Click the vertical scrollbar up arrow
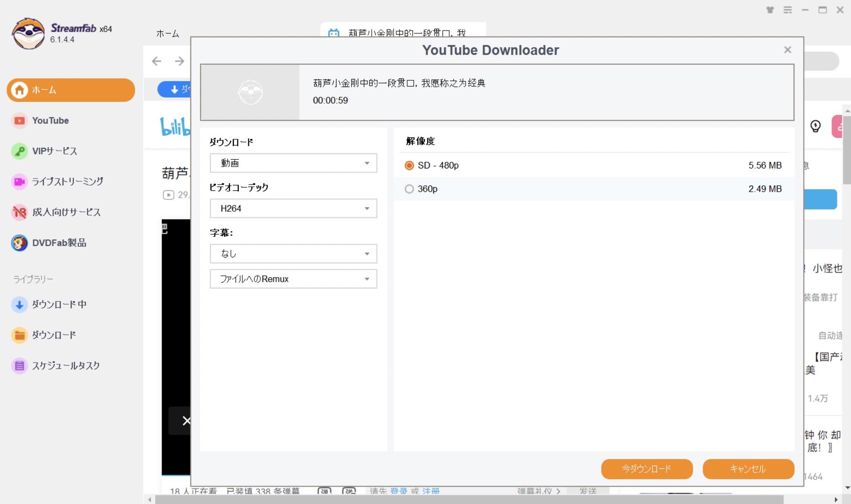 847,110
